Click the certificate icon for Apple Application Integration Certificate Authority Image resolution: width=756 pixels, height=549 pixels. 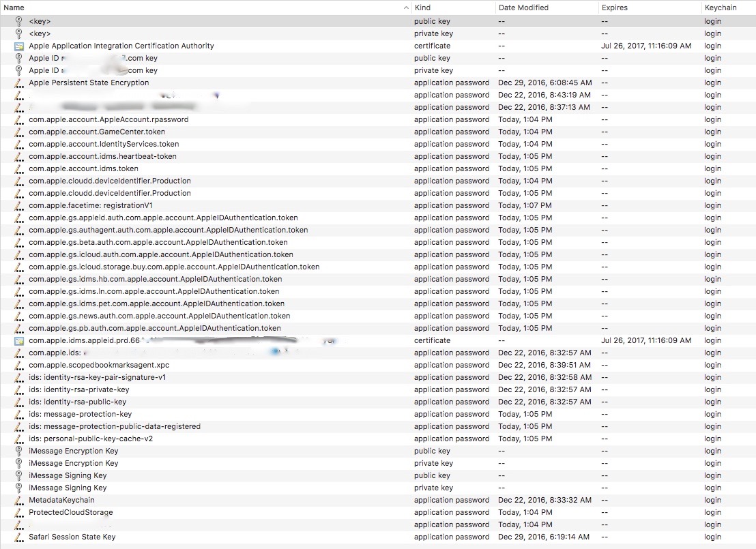point(19,46)
